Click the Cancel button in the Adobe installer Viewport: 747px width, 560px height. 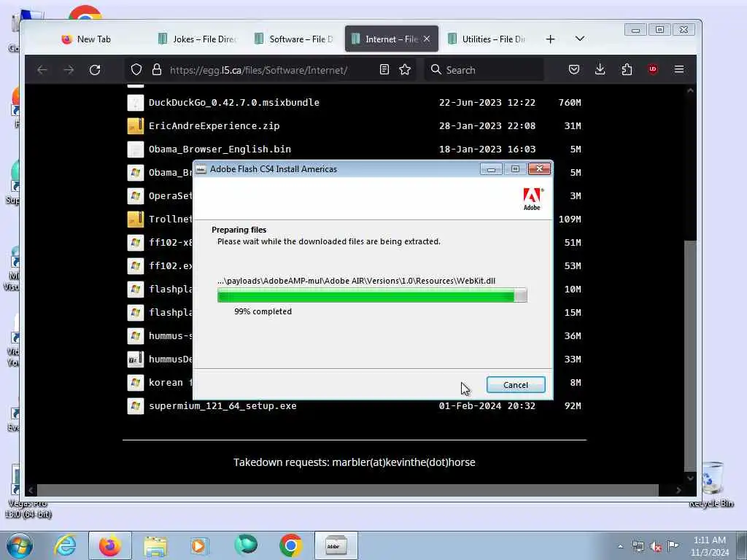516,385
